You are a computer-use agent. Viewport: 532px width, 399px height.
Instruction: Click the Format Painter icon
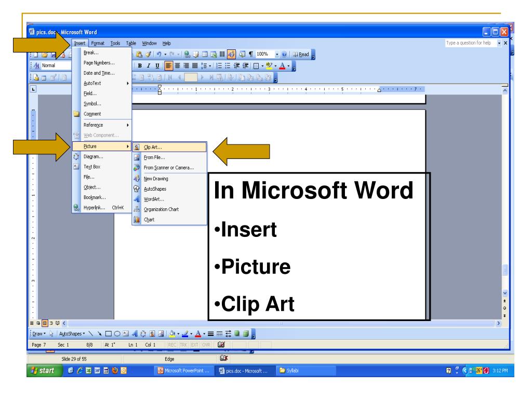tap(148, 54)
